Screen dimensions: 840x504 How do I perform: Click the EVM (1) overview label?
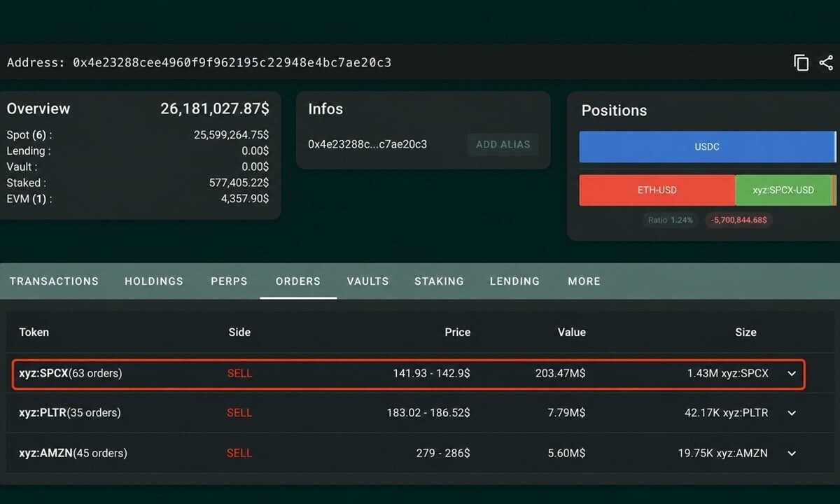pyautogui.click(x=29, y=199)
